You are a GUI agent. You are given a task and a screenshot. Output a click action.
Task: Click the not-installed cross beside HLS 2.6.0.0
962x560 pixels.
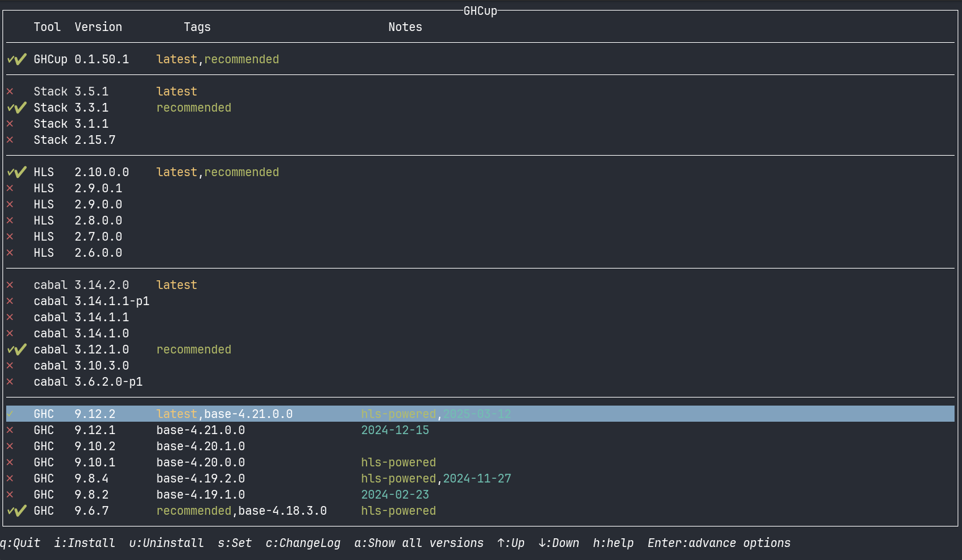pyautogui.click(x=10, y=253)
